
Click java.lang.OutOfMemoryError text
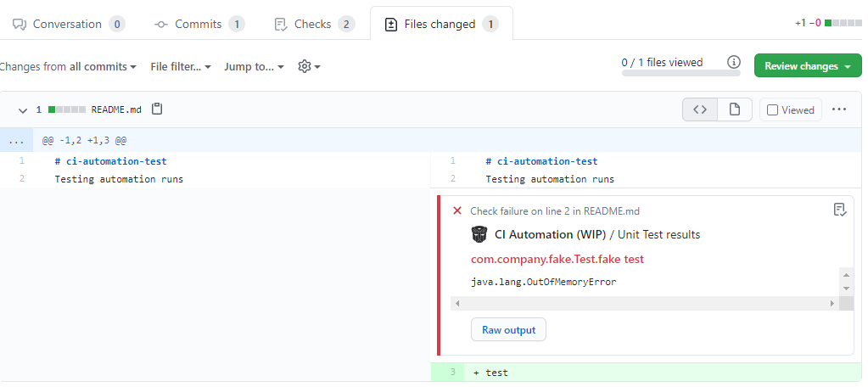point(544,282)
